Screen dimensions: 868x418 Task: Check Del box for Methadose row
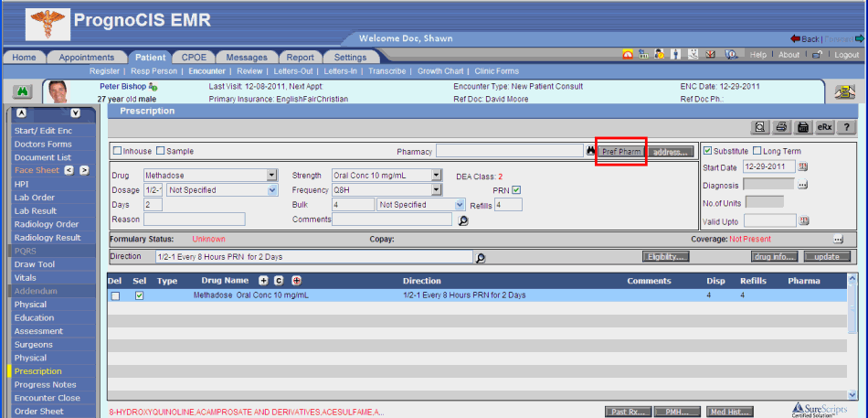(115, 296)
